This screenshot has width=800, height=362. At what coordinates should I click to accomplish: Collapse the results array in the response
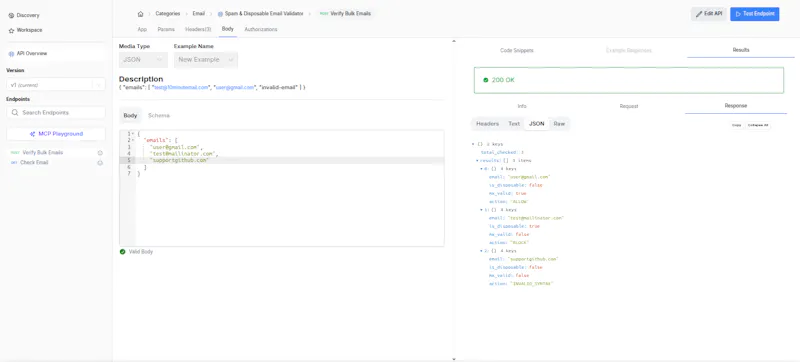478,160
